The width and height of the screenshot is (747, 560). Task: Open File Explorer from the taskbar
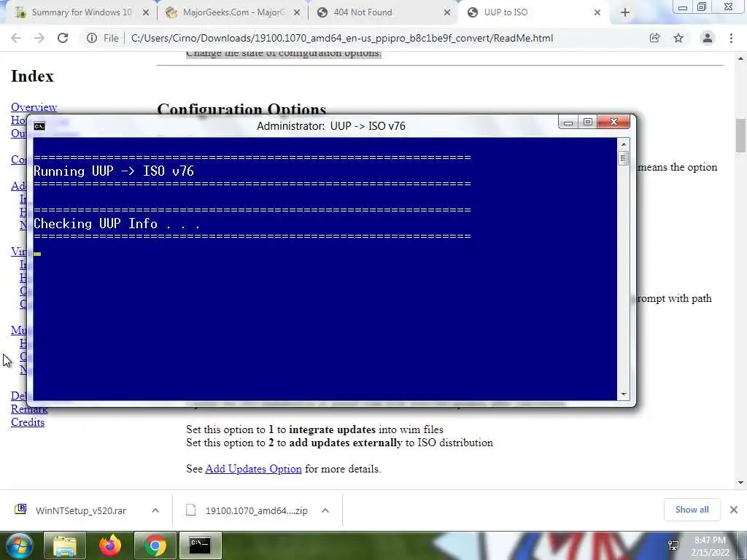point(65,545)
